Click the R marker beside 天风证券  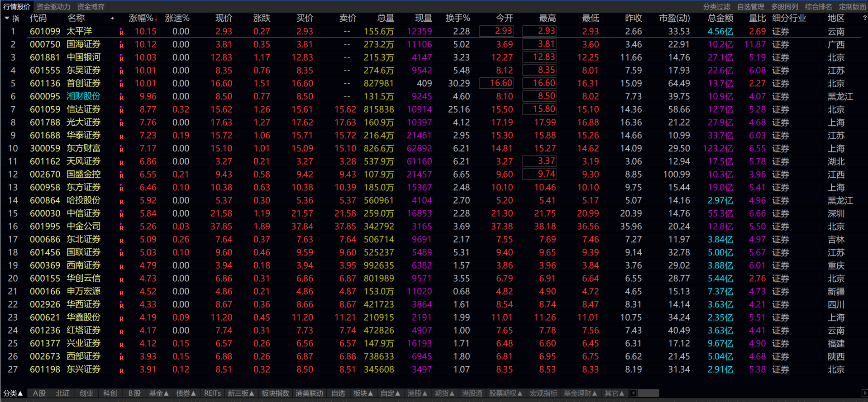click(121, 162)
